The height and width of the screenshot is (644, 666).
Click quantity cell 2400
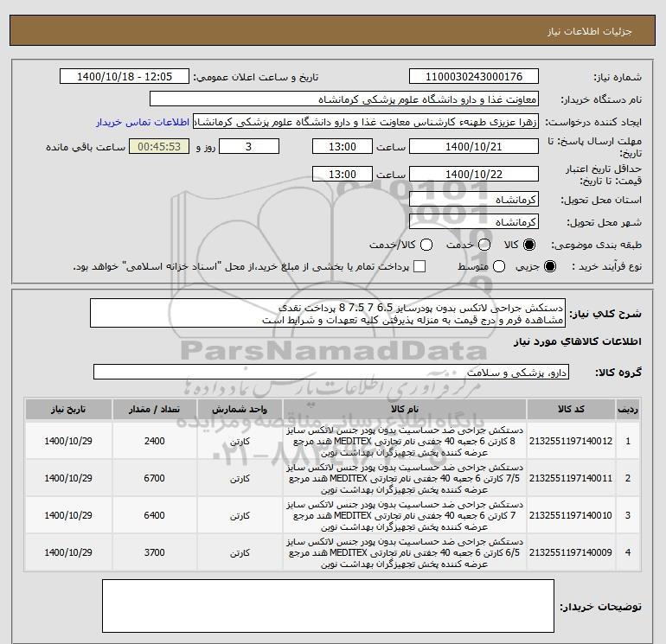coord(154,442)
